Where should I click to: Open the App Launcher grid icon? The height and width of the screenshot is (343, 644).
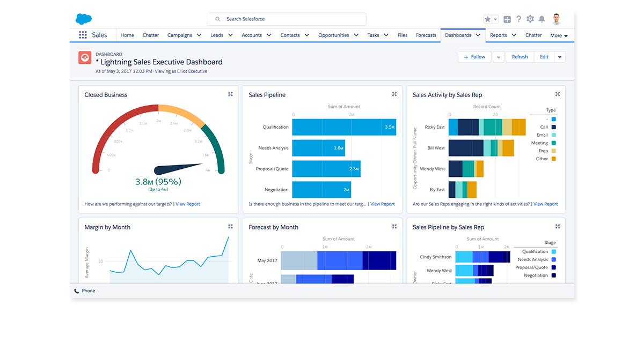[83, 35]
